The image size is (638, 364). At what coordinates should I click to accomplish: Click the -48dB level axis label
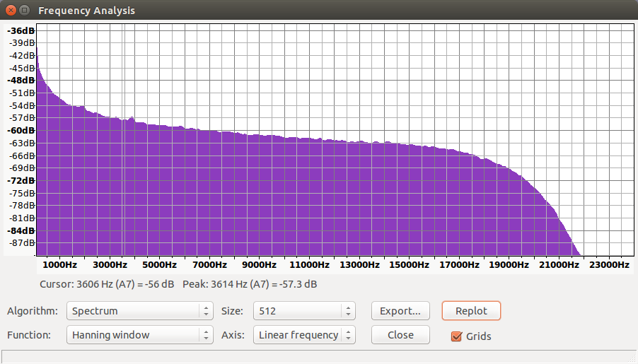(21, 80)
